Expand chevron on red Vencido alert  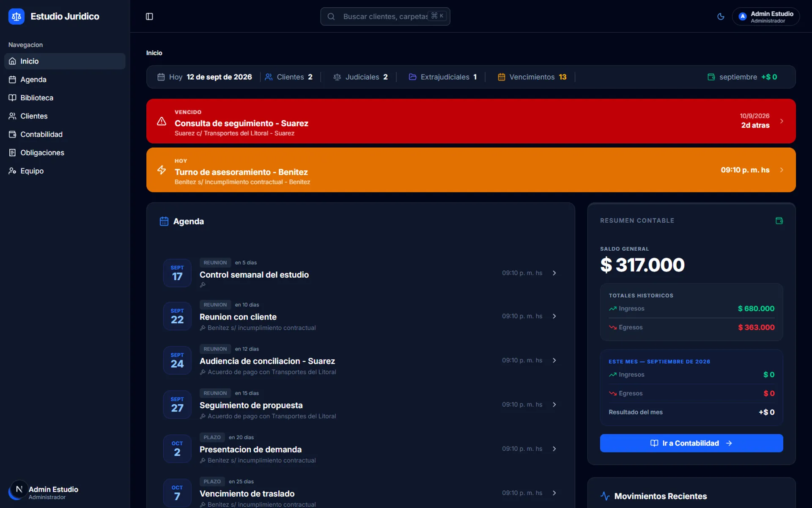[782, 121]
